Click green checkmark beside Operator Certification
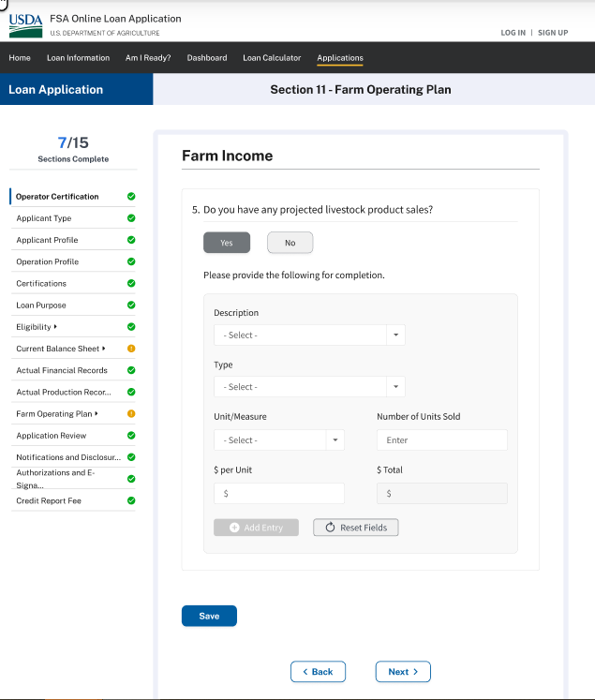The width and height of the screenshot is (595, 700). click(x=131, y=197)
